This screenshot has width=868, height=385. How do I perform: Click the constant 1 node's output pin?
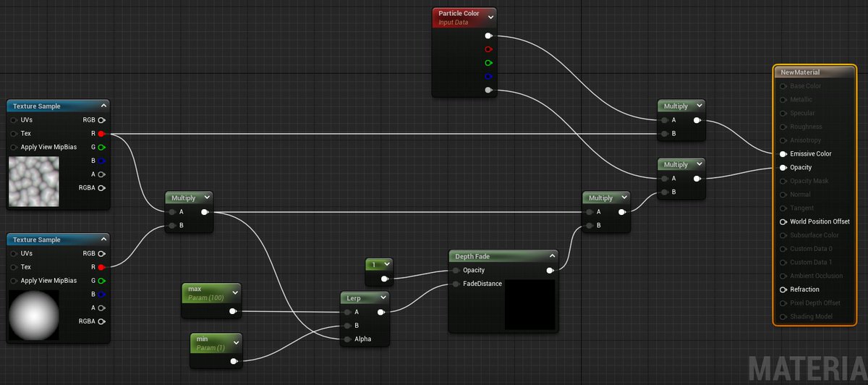pos(384,279)
